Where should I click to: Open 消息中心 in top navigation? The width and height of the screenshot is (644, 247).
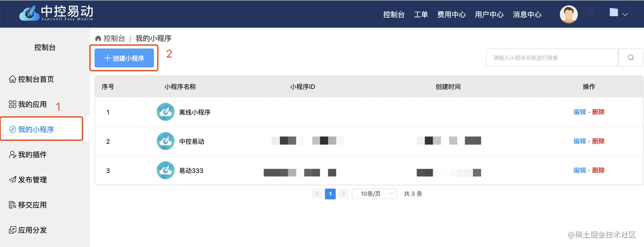[x=527, y=14]
